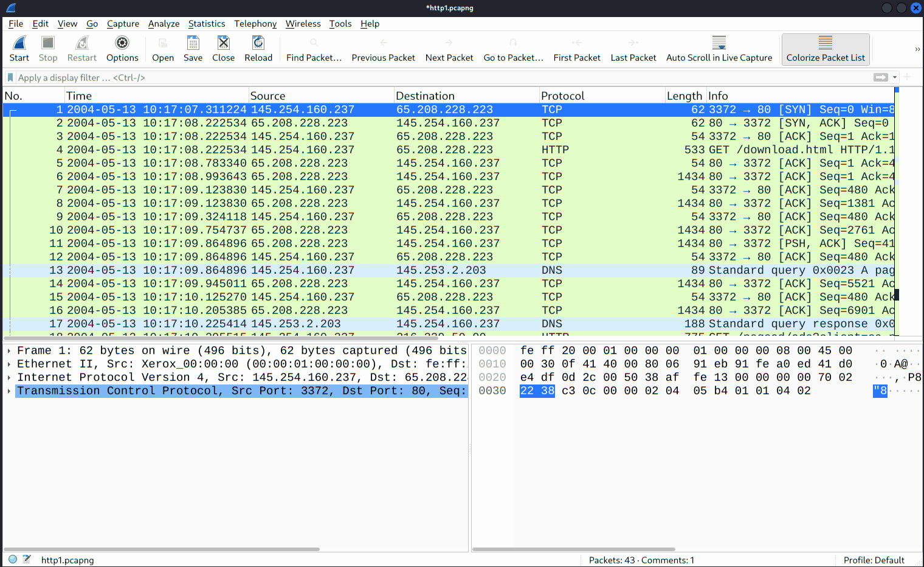Click hex offset 0010 row
The height and width of the screenshot is (567, 924).
click(492, 364)
